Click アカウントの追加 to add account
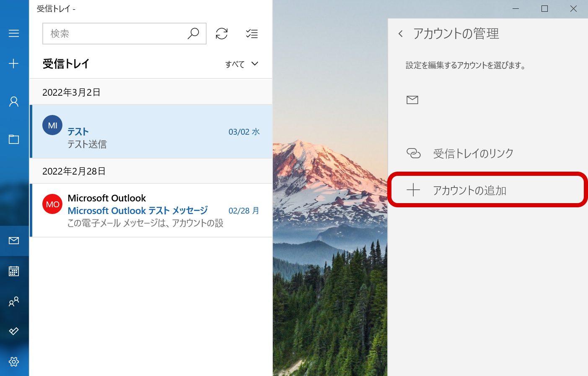 (x=469, y=190)
